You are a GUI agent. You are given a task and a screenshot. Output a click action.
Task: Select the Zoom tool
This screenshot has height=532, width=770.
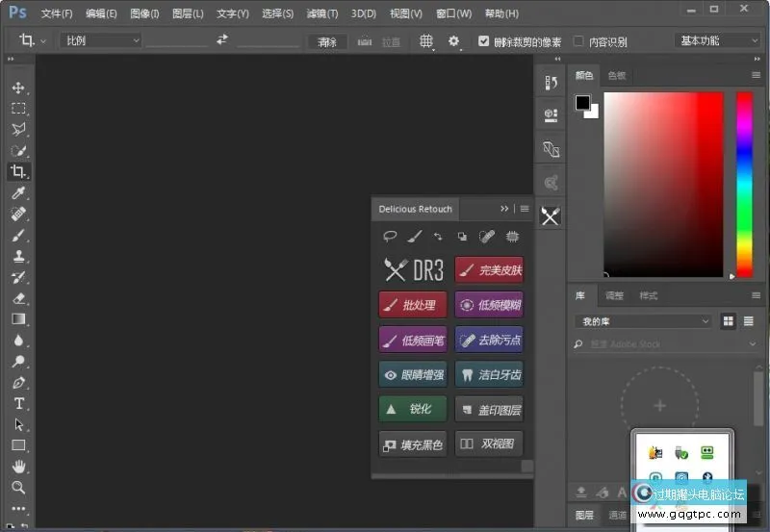tap(18, 488)
